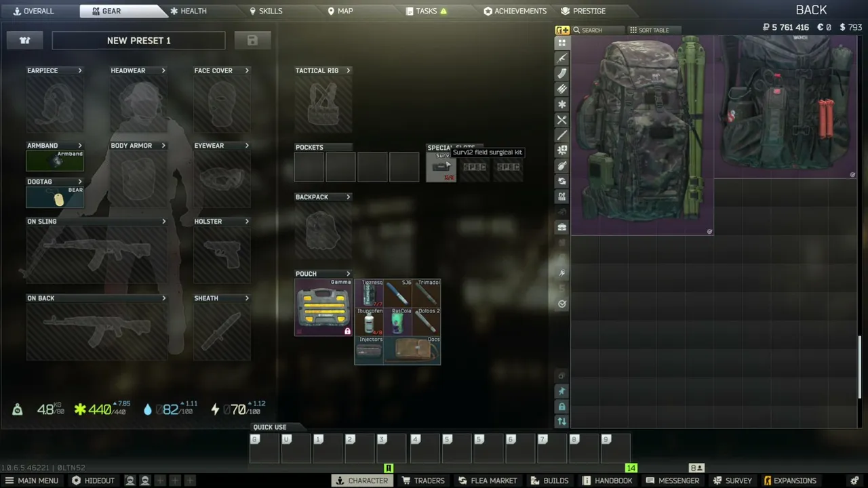The height and width of the screenshot is (488, 868).
Task: Open the Flea Market
Action: [x=488, y=481]
